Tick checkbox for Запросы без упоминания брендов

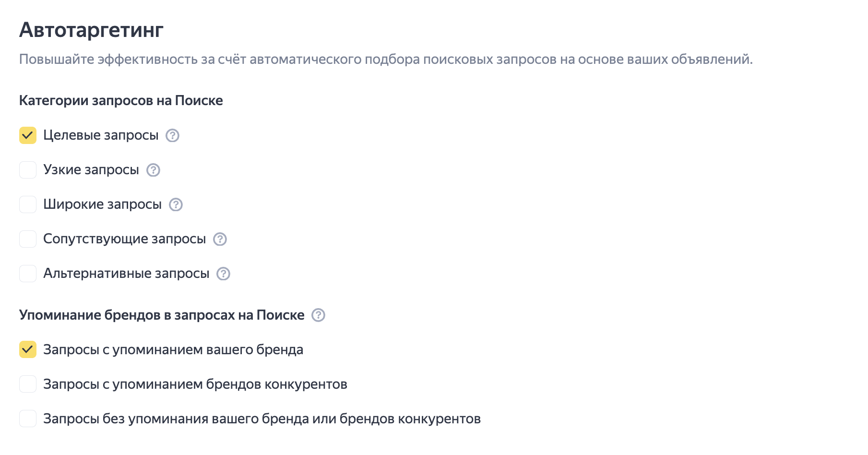[28, 419]
